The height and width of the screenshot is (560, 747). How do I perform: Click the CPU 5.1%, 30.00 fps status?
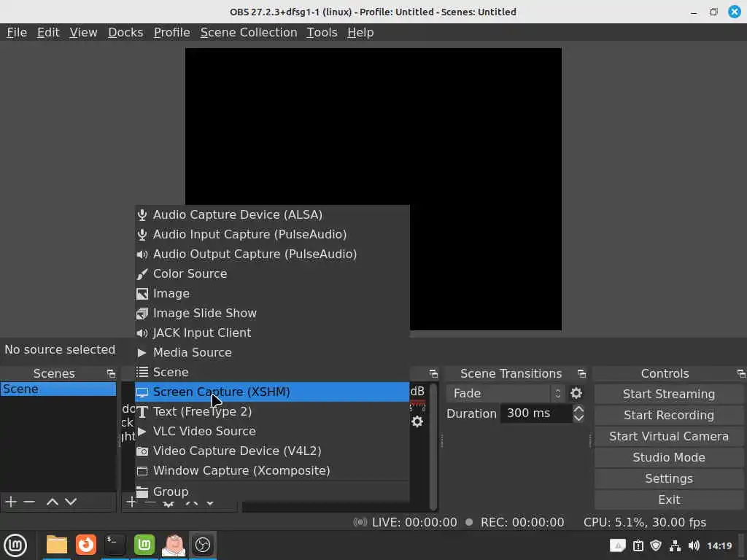[x=645, y=522]
